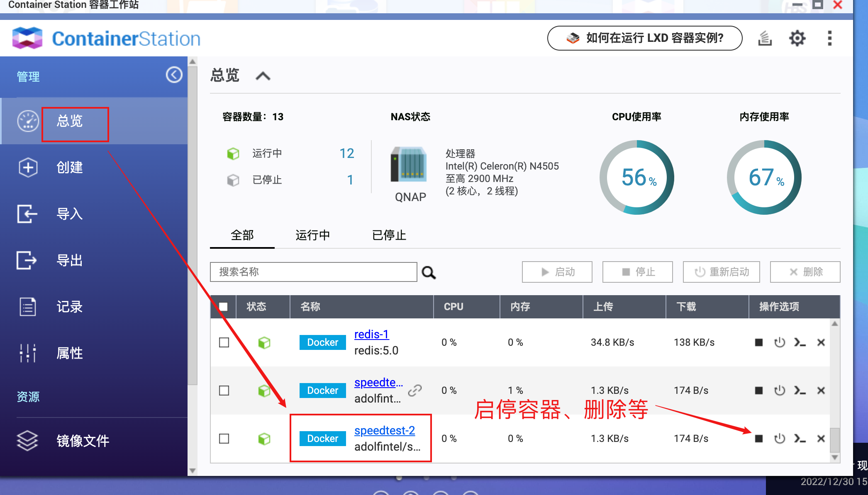The height and width of the screenshot is (495, 868).
Task: Click the 如何在运行 LXD 容器实例 help button
Action: pos(644,38)
